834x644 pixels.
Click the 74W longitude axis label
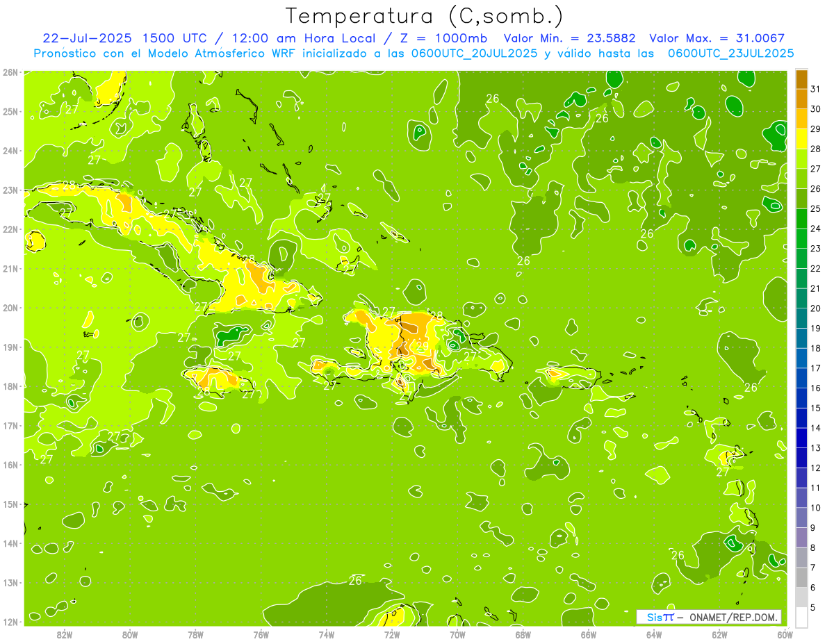(x=326, y=634)
